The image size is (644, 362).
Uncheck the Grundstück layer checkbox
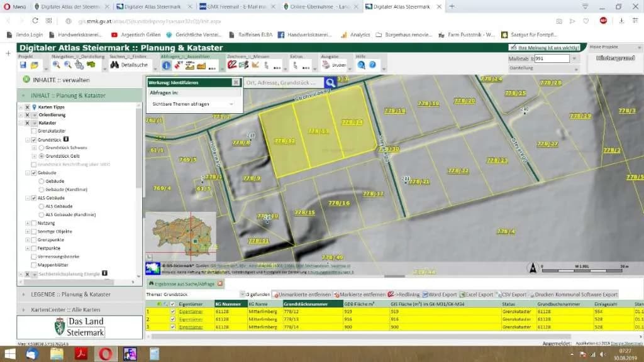[x=34, y=140]
